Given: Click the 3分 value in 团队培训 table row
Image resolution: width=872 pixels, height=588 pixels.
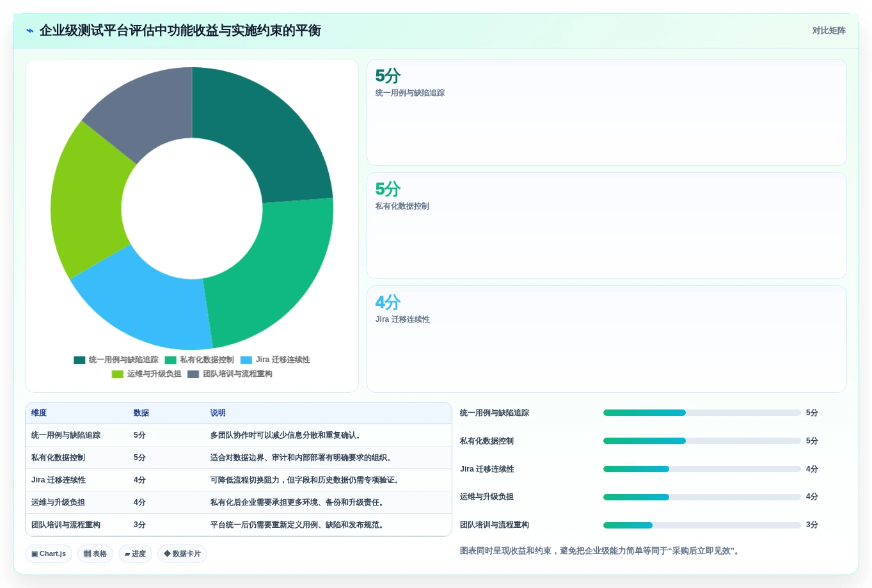Looking at the screenshot, I should click(139, 525).
